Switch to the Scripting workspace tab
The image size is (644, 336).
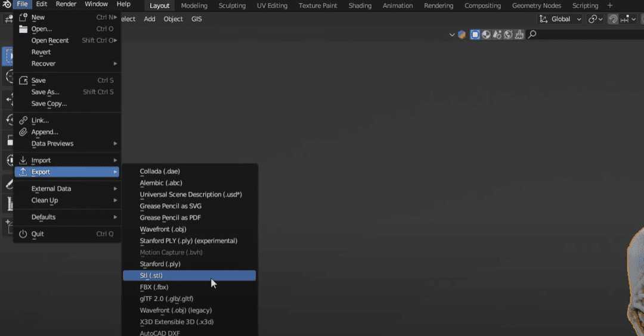pyautogui.click(x=586, y=6)
